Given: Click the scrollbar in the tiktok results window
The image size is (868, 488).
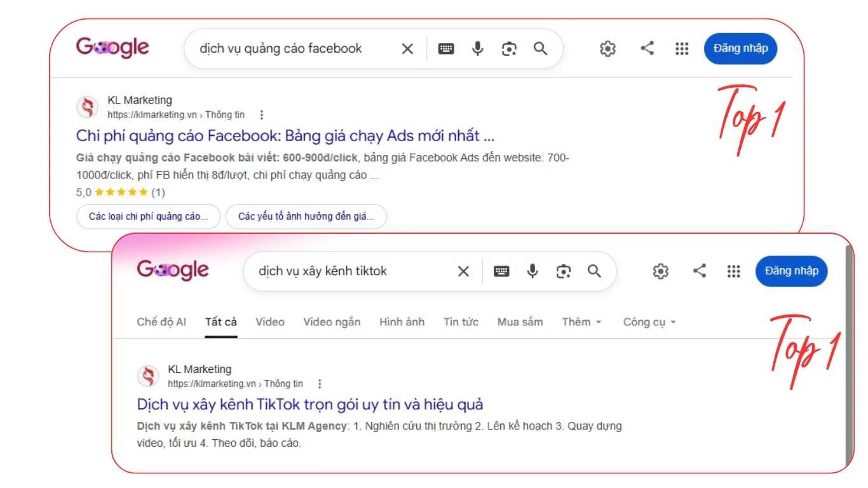Looking at the screenshot, I should click(850, 356).
